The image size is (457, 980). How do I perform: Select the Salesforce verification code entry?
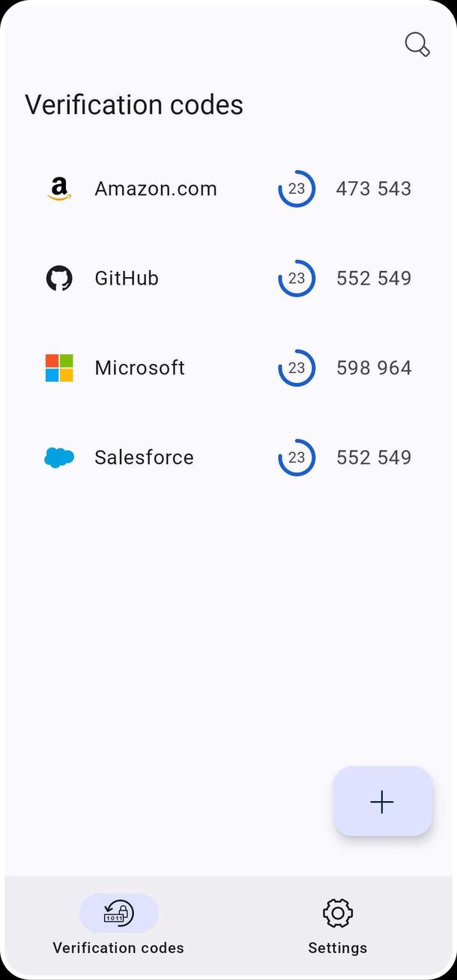(x=373, y=457)
